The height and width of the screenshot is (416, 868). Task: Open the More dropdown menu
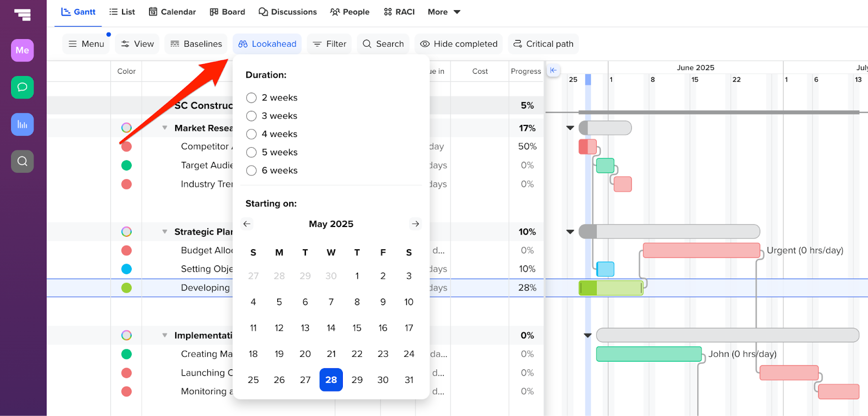(444, 12)
